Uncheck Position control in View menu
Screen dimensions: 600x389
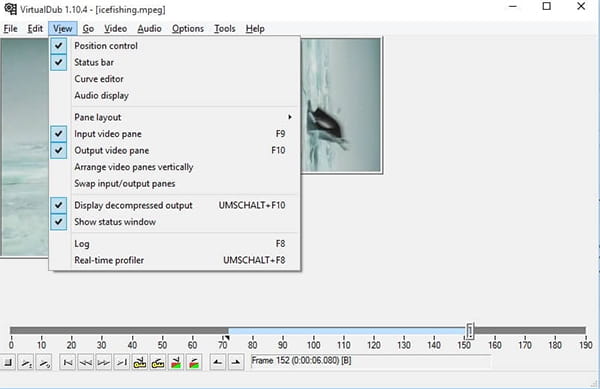pos(175,46)
